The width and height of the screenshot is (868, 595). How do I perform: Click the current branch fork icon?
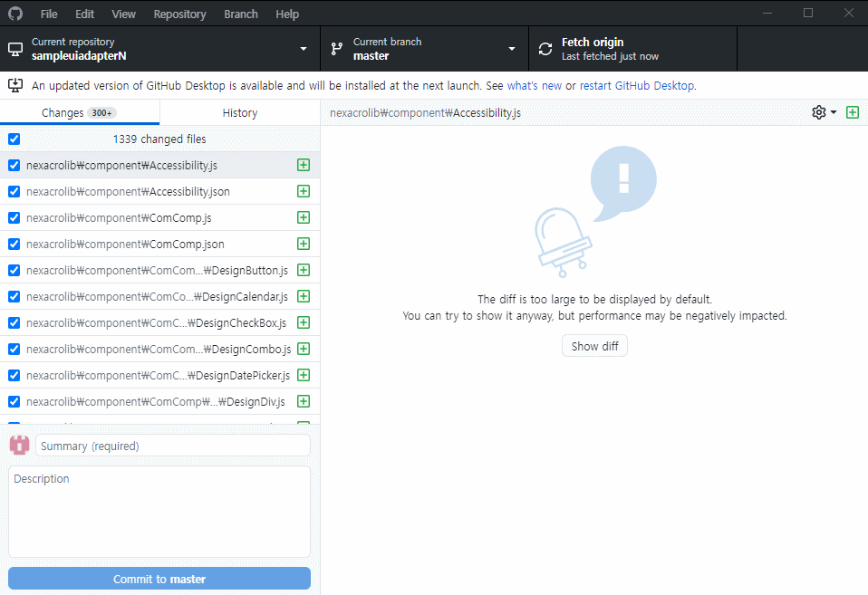point(336,49)
